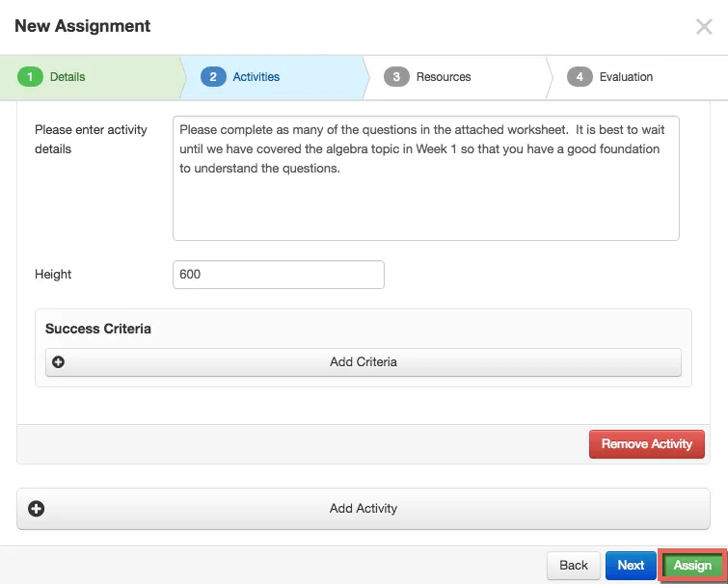This screenshot has width=728, height=584.
Task: Focus the Height input field
Action: [279, 275]
